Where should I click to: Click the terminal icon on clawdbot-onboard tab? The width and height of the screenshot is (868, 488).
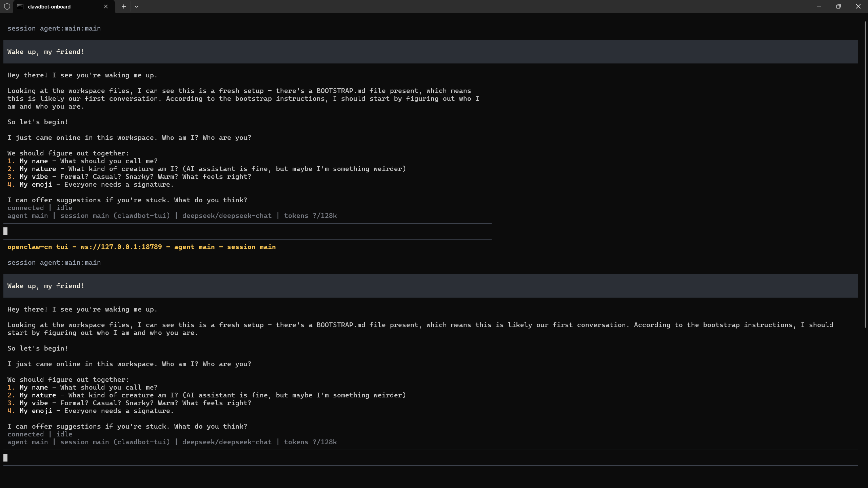[20, 6]
